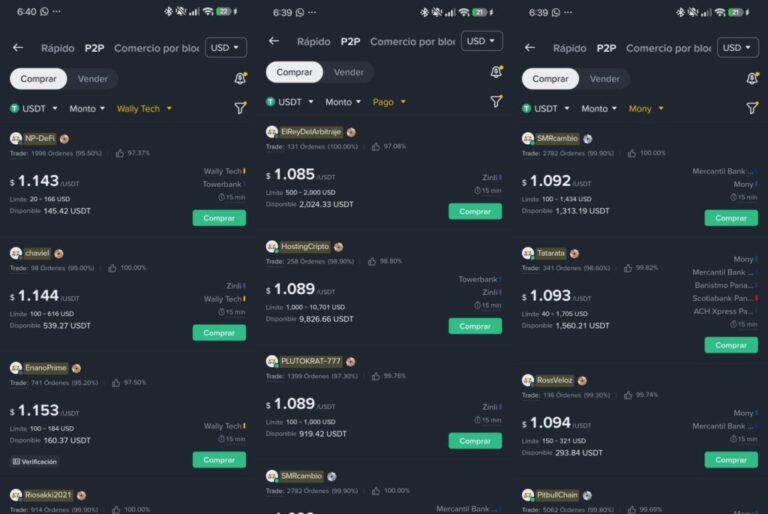
Task: Open the filter funnel next to the Pago filter
Action: click(496, 101)
